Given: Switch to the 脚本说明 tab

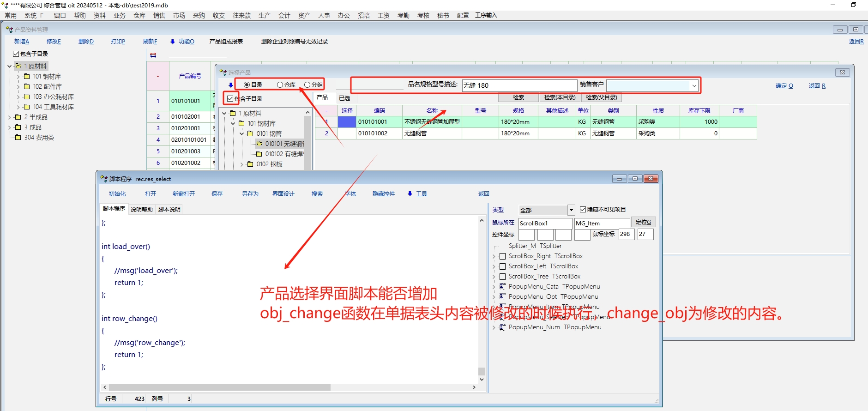Looking at the screenshot, I should point(169,210).
